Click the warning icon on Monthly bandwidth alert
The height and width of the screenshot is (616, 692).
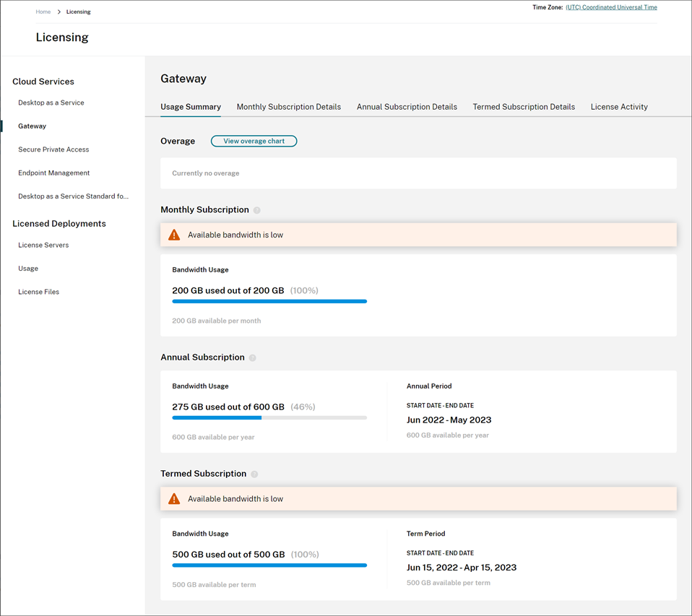[x=174, y=234]
